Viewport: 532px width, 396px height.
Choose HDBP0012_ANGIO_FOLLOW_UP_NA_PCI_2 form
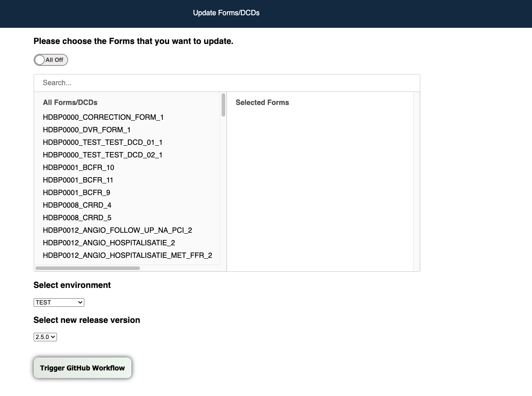(x=118, y=231)
